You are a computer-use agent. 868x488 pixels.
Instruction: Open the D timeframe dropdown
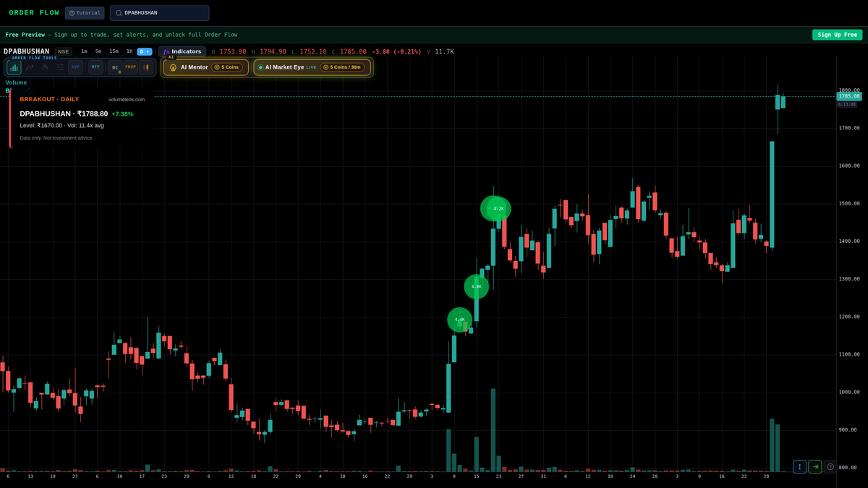pyautogui.click(x=145, y=51)
